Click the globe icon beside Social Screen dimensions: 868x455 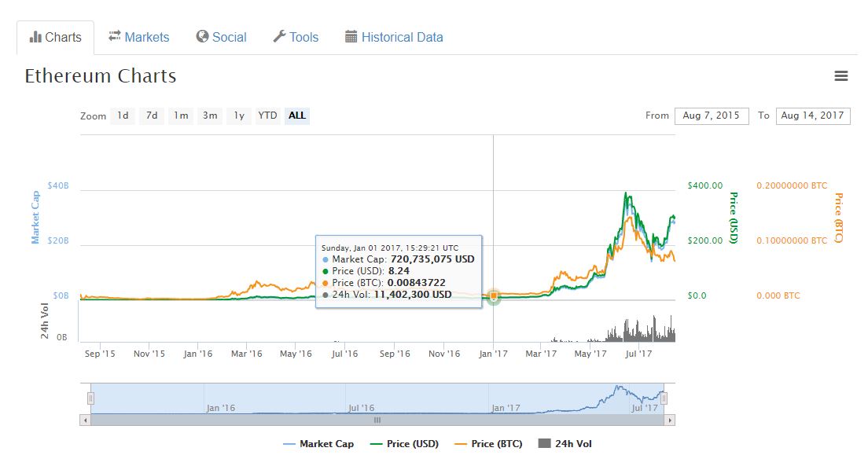click(202, 36)
